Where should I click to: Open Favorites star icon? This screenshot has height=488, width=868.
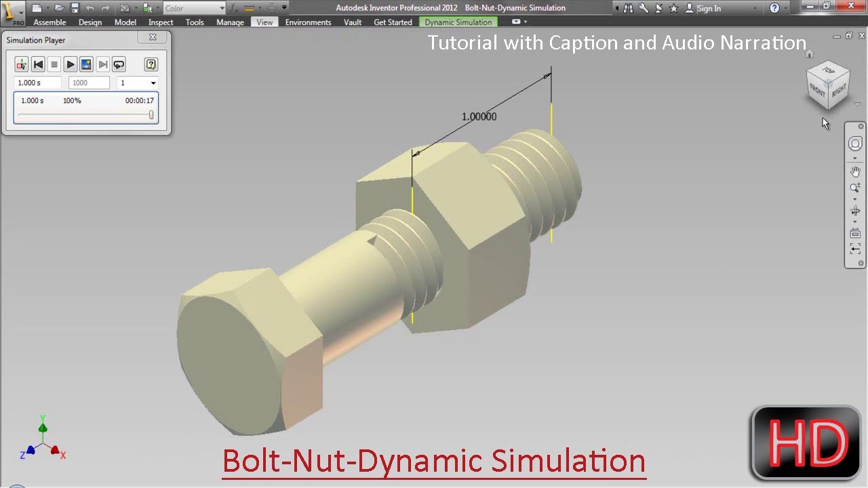(x=673, y=8)
